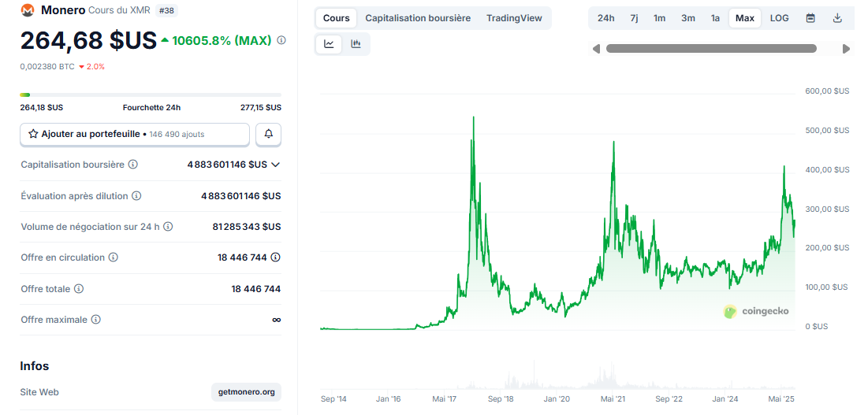Switch to line chart view icon
This screenshot has width=868, height=415.
tap(329, 44)
